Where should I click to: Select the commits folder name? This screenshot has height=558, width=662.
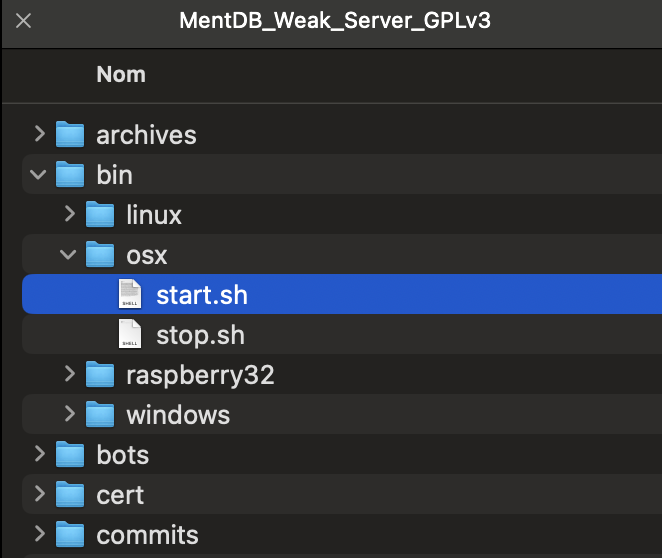[147, 535]
